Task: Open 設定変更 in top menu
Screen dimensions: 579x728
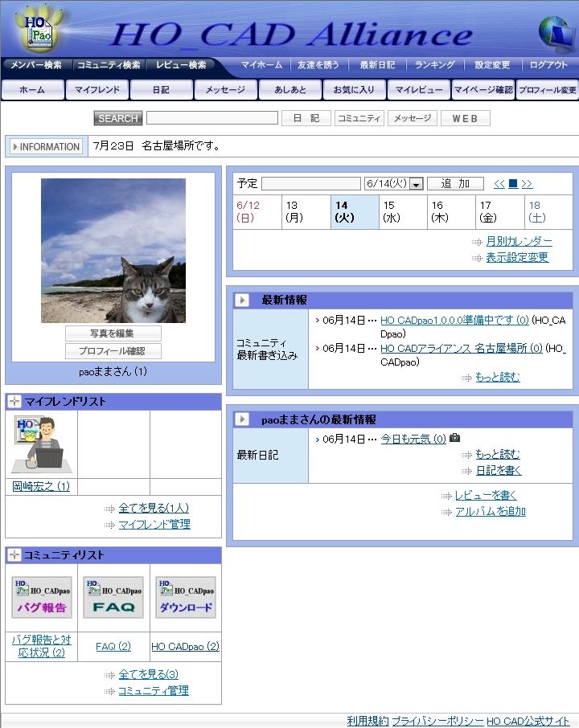Action: 492,65
